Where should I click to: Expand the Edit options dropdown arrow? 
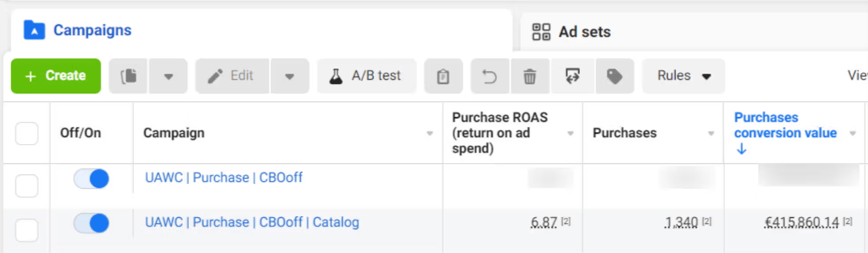289,76
